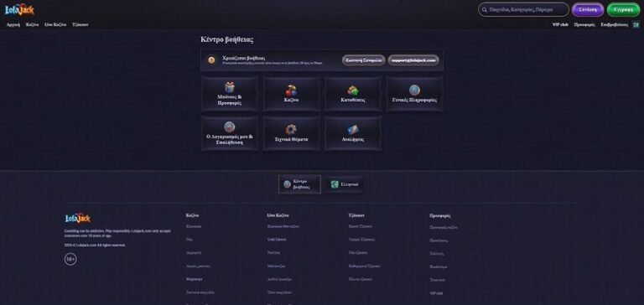Start a live chat conversation
The height and width of the screenshot is (305, 644).
363,60
